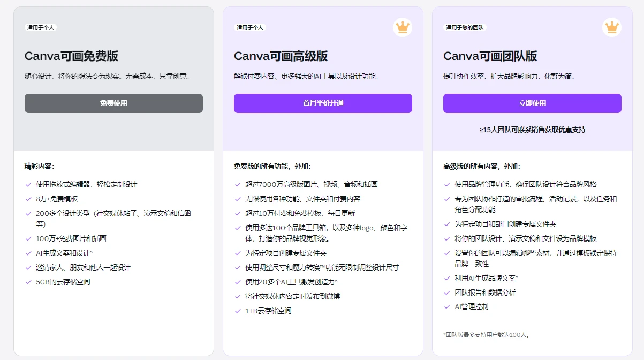Screen dimensions: 644x360
Task: Select the Canva可画团队版 heading
Action: click(490, 56)
